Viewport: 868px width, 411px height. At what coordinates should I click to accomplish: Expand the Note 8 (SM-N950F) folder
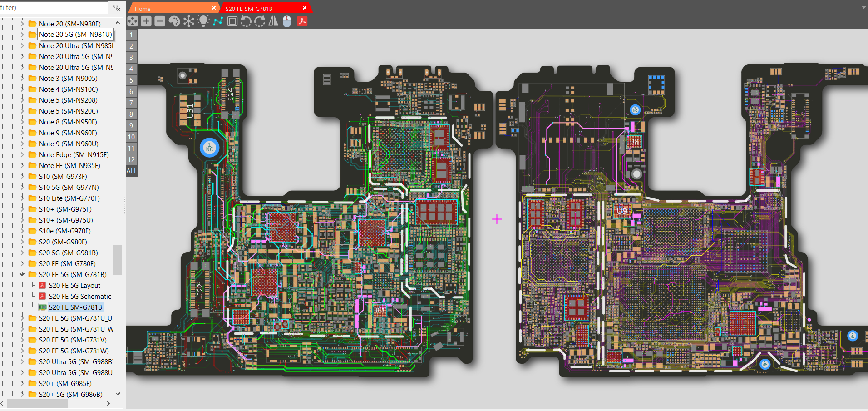[x=22, y=122]
